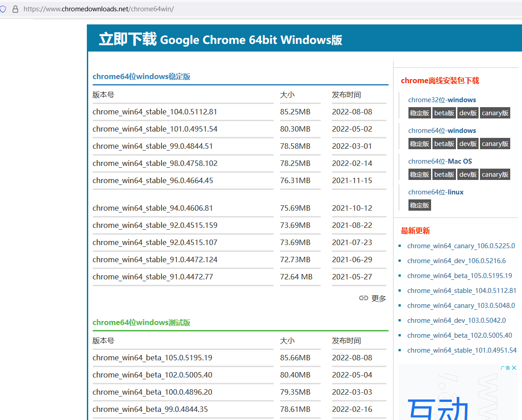Open chrome64位-linux sidebar link
522x420 pixels.
pyautogui.click(x=436, y=192)
